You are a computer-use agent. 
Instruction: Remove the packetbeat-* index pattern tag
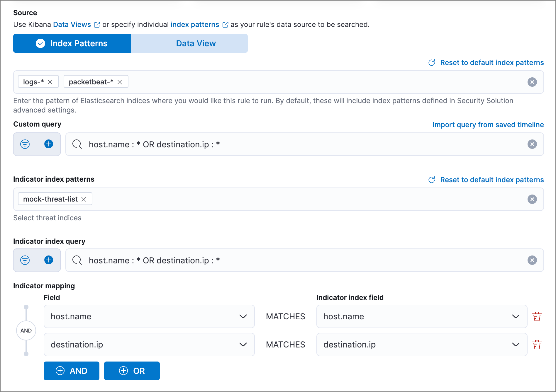tap(120, 82)
